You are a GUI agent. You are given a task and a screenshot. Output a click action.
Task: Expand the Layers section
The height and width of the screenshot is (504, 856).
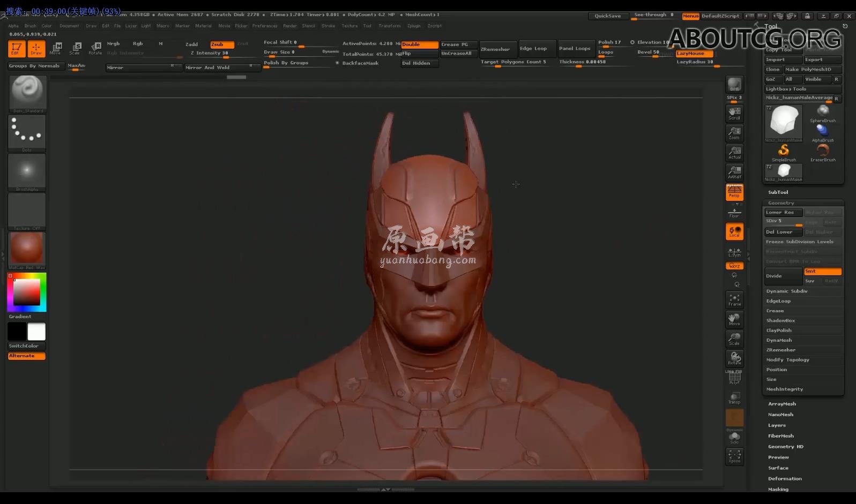[777, 425]
